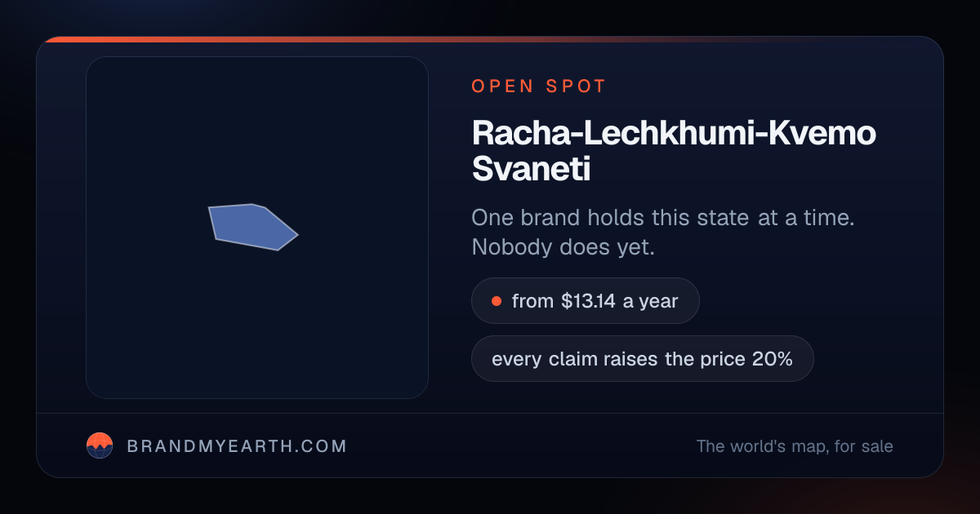
Task: Click the BrandMyEarth round logo icon
Action: [x=100, y=445]
